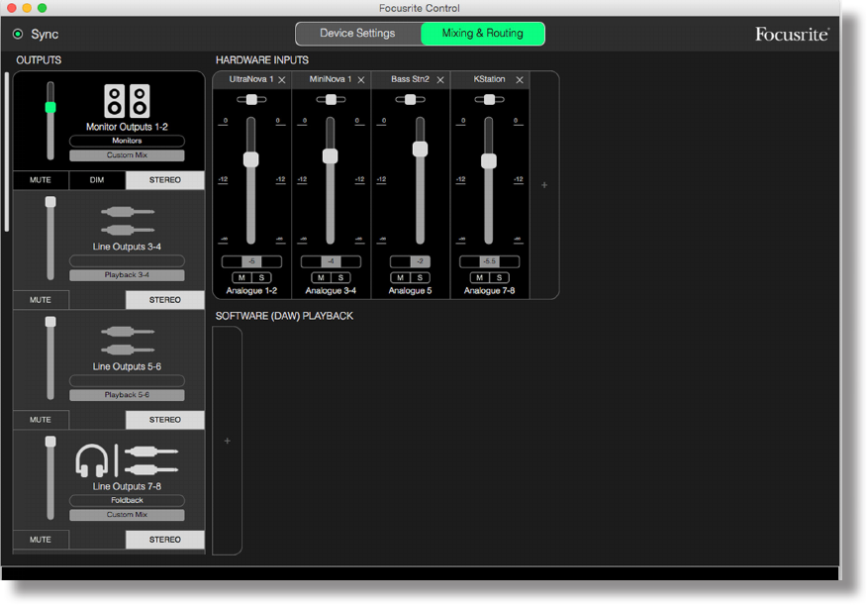The height and width of the screenshot is (606, 868).
Task: Solo the Analogue 1-2 channel with S
Action: click(x=261, y=277)
